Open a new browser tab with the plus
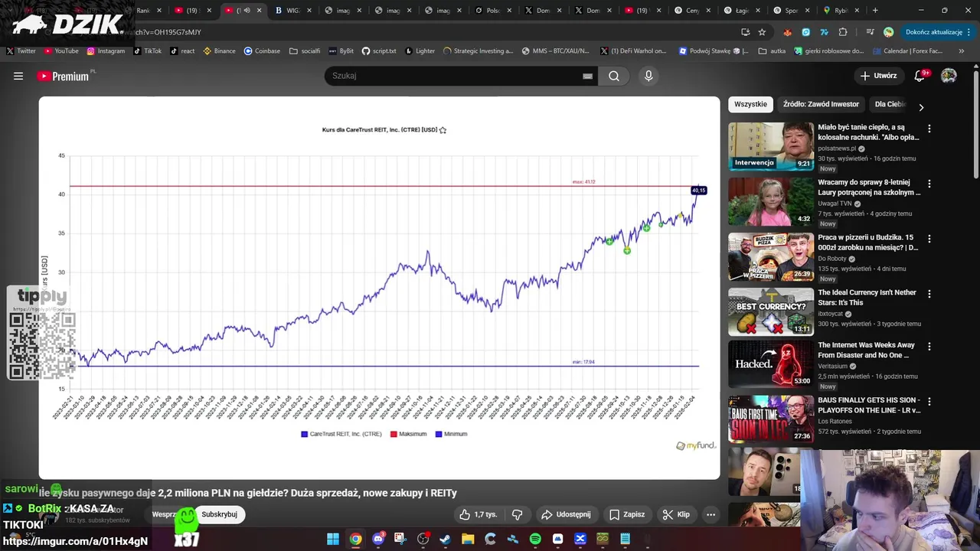Image resolution: width=980 pixels, height=551 pixels. pyautogui.click(x=875, y=11)
